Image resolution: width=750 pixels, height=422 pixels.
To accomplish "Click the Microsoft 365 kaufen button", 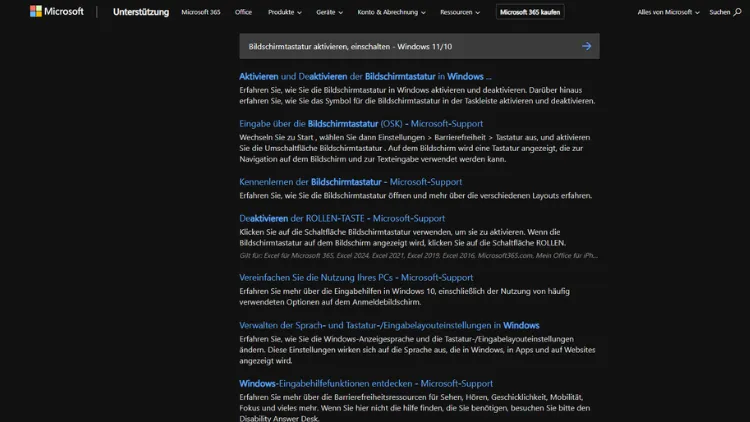I will coord(530,12).
